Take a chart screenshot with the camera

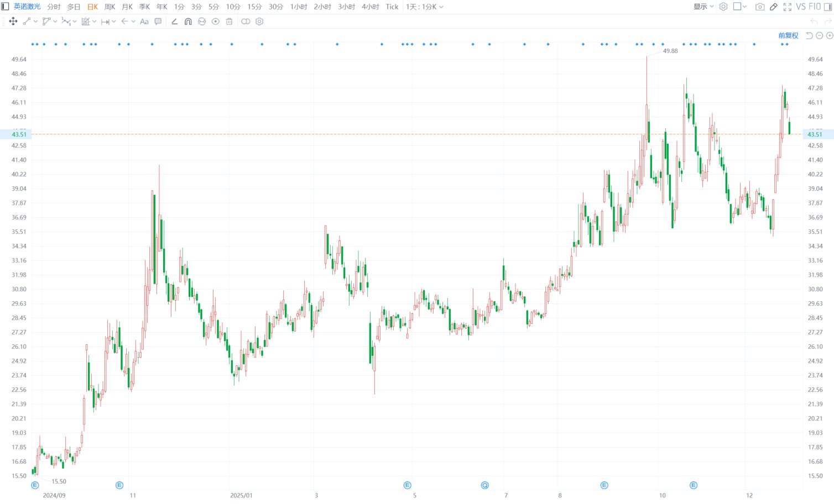coord(760,7)
